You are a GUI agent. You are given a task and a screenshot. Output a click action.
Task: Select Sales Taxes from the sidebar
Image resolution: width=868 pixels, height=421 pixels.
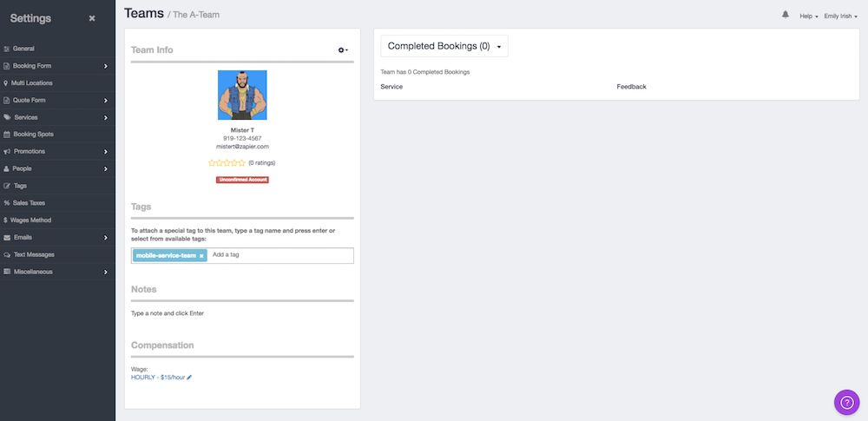[x=29, y=203]
